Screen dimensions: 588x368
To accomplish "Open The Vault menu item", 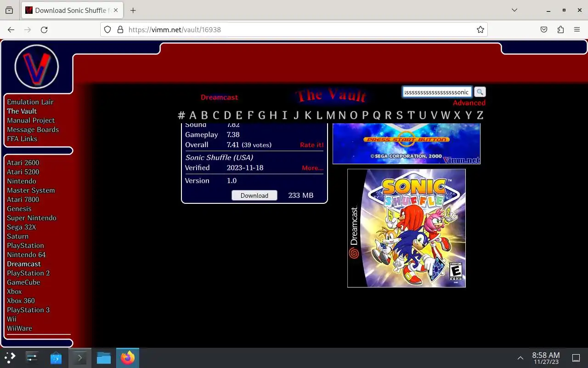I will [x=22, y=111].
